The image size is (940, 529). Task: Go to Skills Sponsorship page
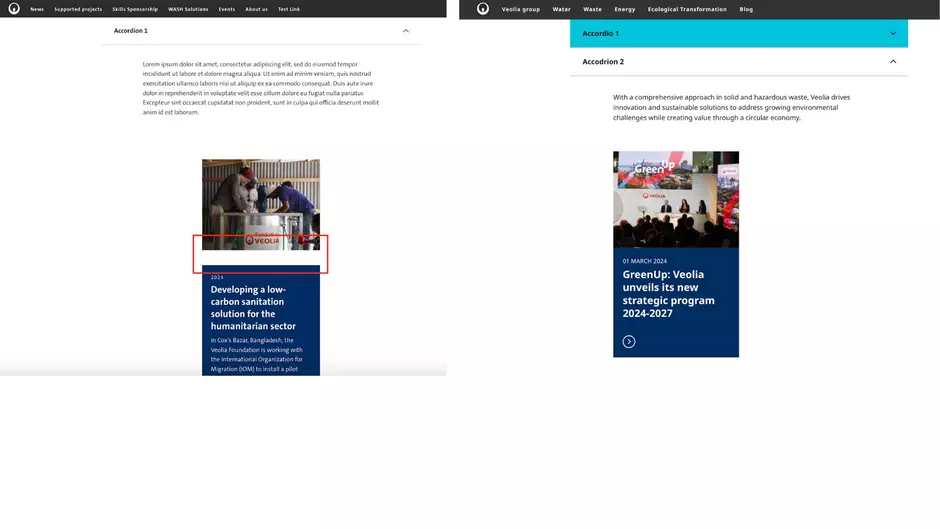point(135,9)
